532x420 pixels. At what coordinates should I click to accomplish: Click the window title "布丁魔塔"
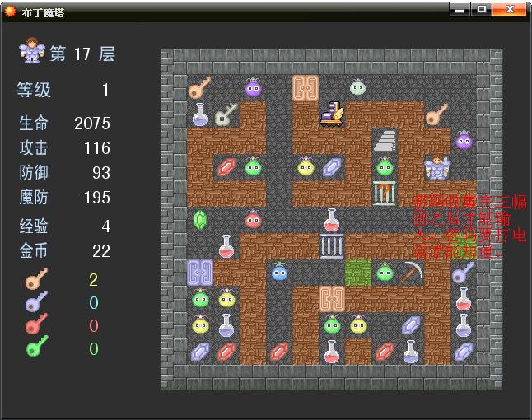[43, 12]
